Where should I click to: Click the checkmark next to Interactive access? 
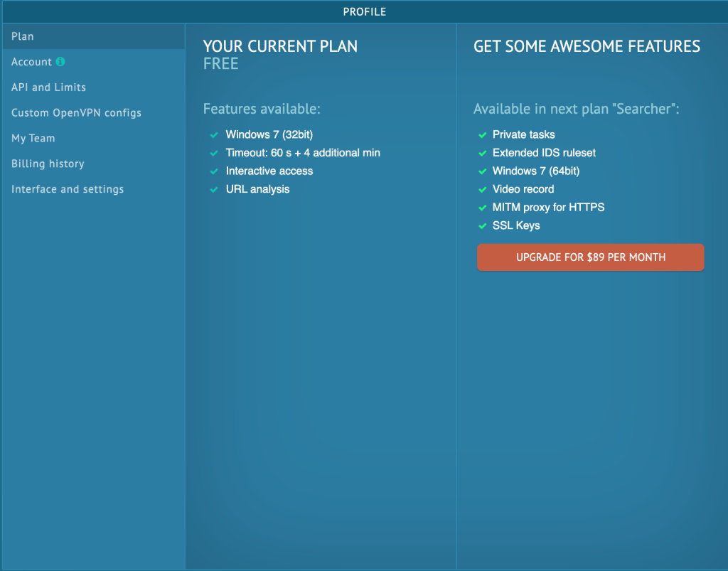[213, 171]
